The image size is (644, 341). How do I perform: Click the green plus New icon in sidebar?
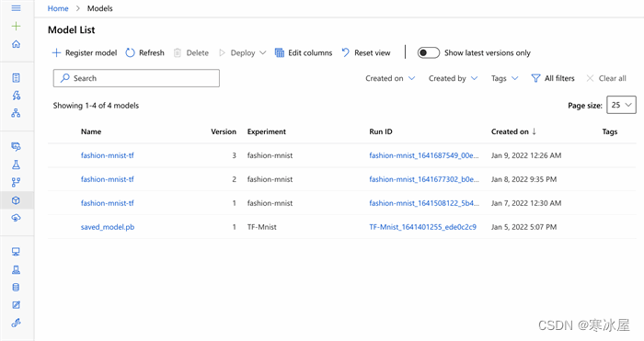pos(16,27)
